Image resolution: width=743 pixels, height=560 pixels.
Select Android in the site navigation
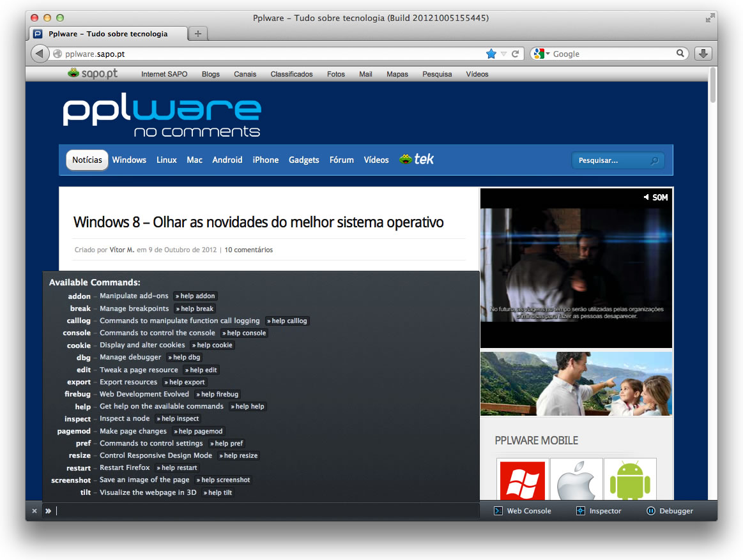(x=227, y=160)
